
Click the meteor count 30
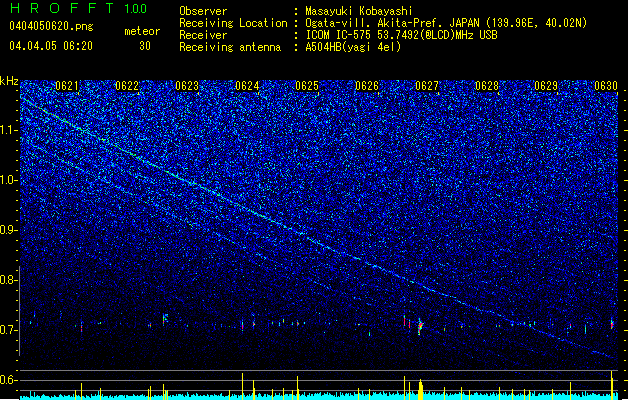pos(145,46)
